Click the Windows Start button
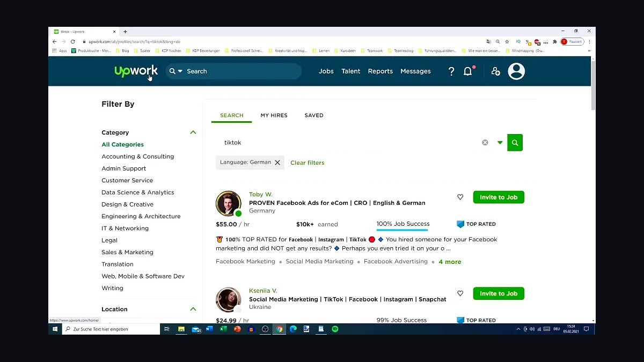This screenshot has height=362, width=644. 54,329
